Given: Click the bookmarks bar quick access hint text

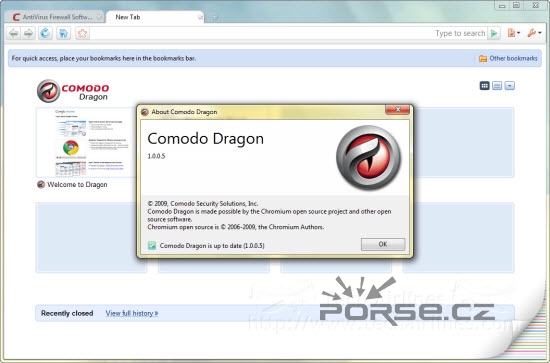Looking at the screenshot, I should click(104, 58).
